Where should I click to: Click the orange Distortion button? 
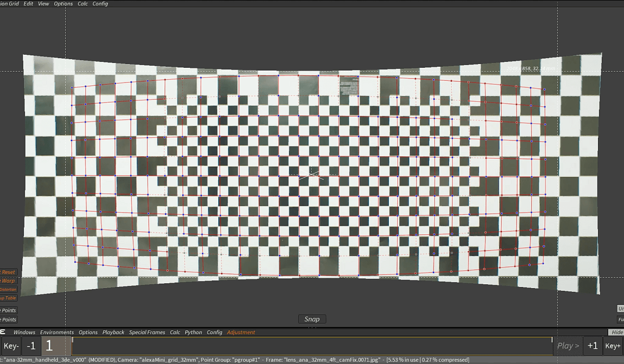tap(8, 289)
